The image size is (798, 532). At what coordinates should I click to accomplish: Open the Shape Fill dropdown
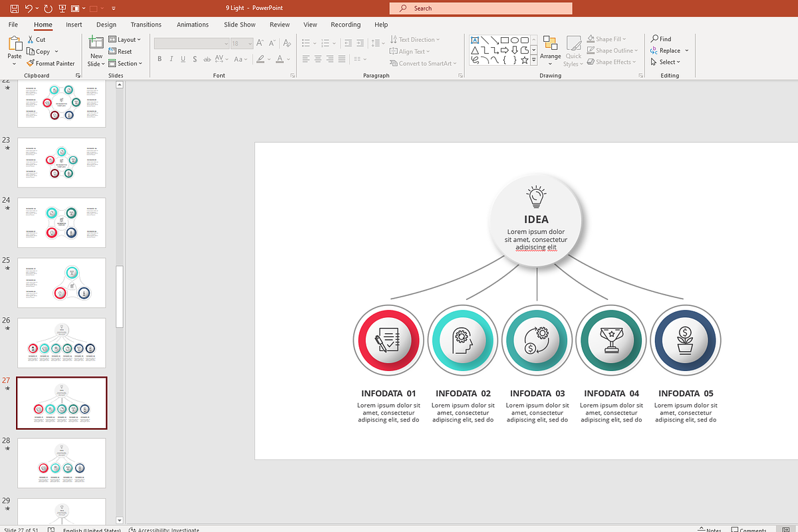point(606,39)
